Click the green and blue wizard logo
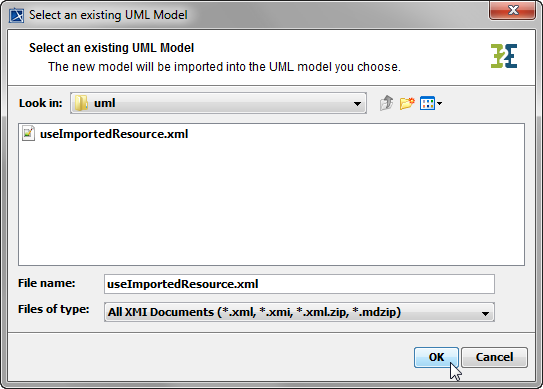Screen dimensions: 543x389 [x=504, y=56]
